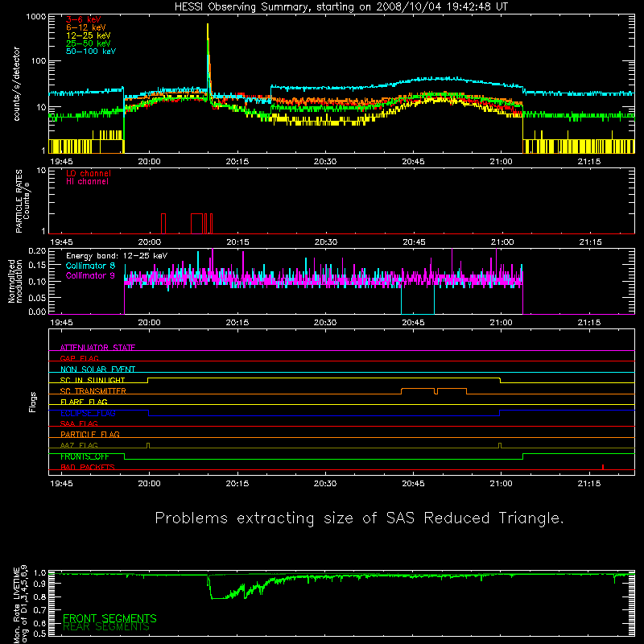
Task: Select the "SC TRANSMITTER" flag label
Action: [x=93, y=391]
